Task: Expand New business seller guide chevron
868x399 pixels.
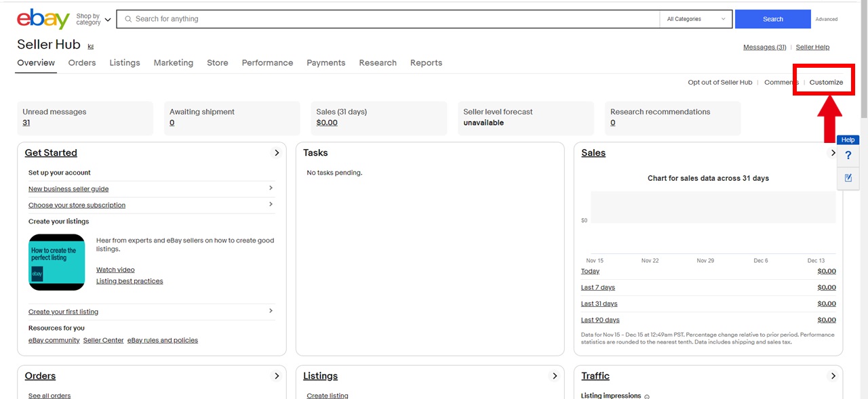Action: (x=271, y=188)
